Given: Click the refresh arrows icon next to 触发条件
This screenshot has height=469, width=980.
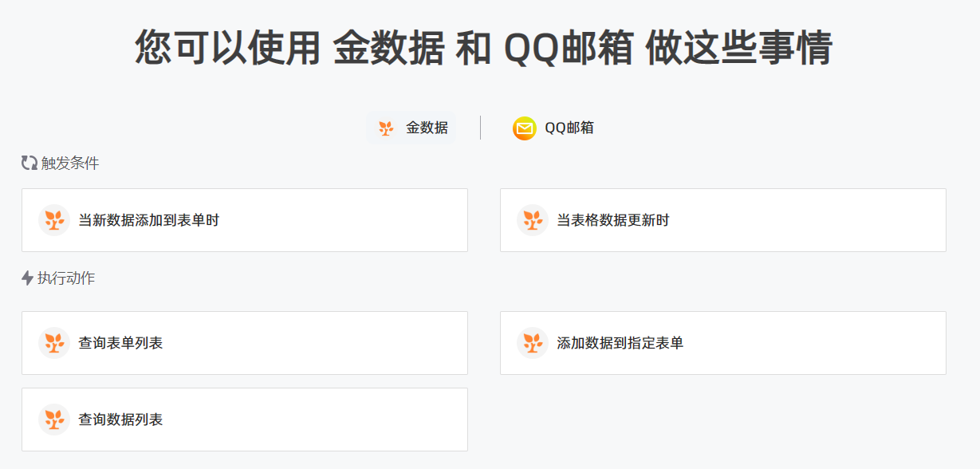Looking at the screenshot, I should 30,163.
